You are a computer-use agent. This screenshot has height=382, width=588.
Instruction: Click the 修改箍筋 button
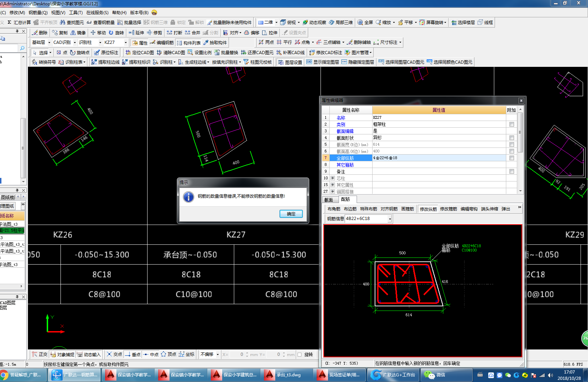coord(449,209)
